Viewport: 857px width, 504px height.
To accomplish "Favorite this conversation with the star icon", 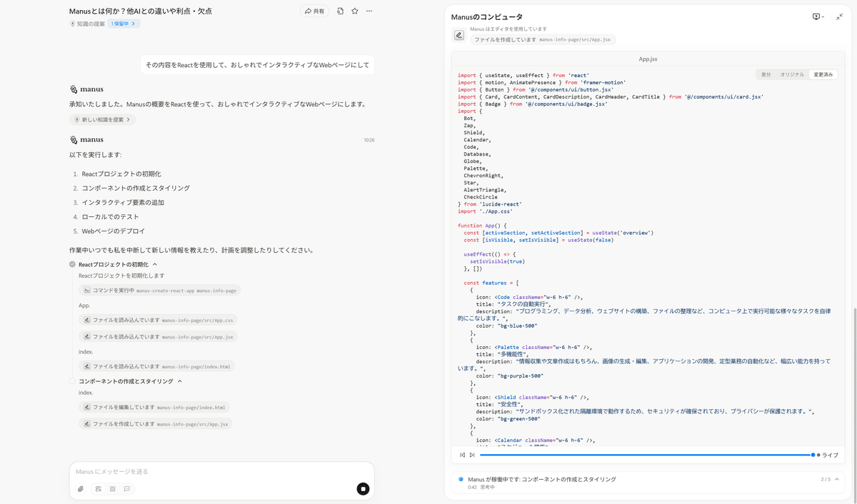I will pyautogui.click(x=354, y=11).
